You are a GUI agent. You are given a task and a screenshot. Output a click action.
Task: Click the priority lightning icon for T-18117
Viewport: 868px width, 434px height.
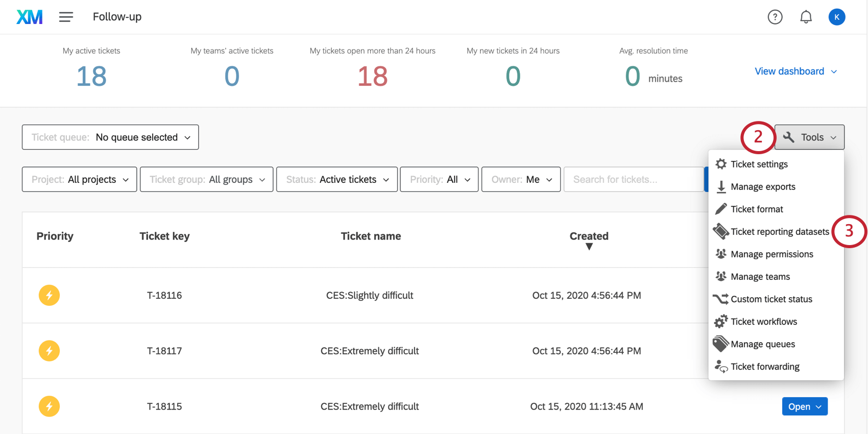click(49, 351)
